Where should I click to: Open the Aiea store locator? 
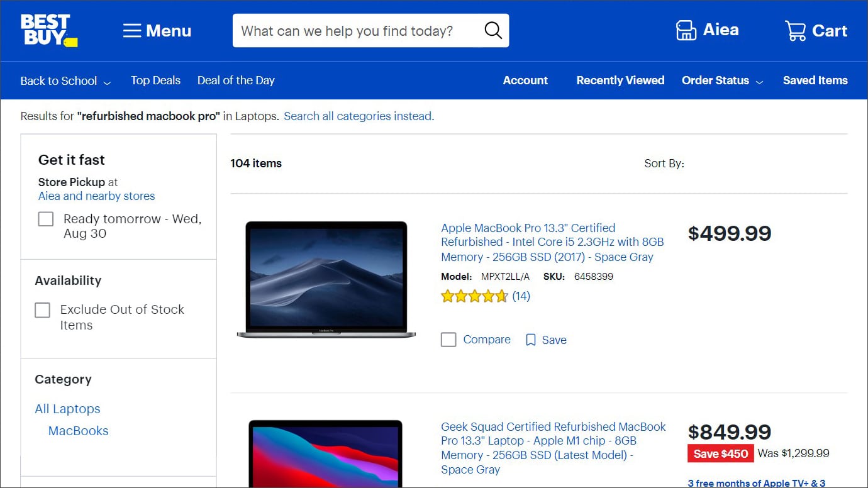coord(707,30)
